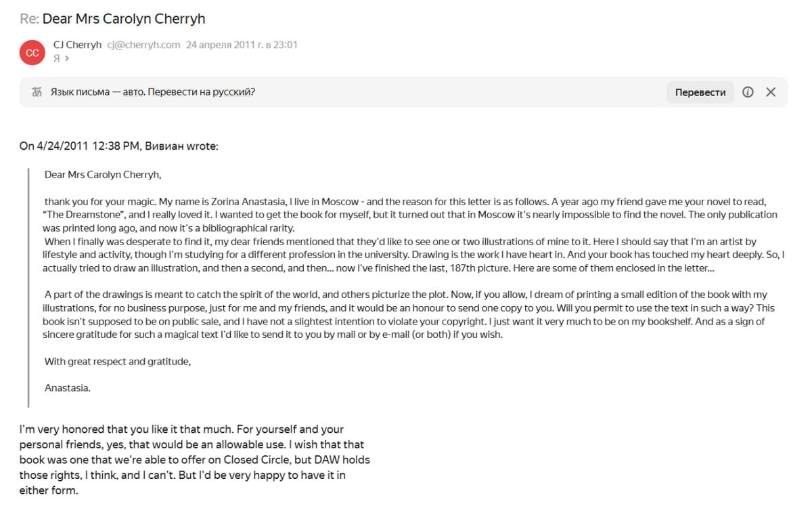The height and width of the screenshot is (510, 812).
Task: Click the quoted 'Dear Mrs Carolyn Cherryh,' greeting
Action: click(103, 175)
